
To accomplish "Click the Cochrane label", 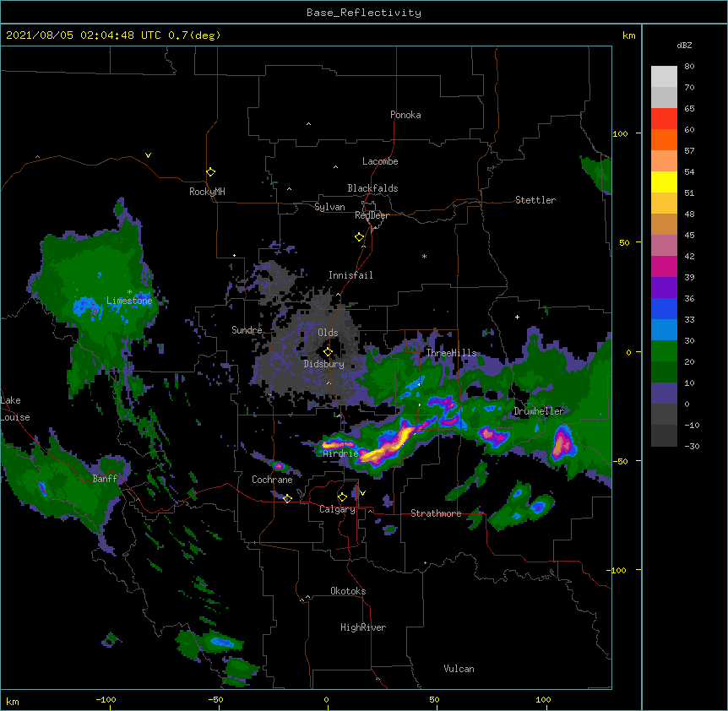I will 272,480.
